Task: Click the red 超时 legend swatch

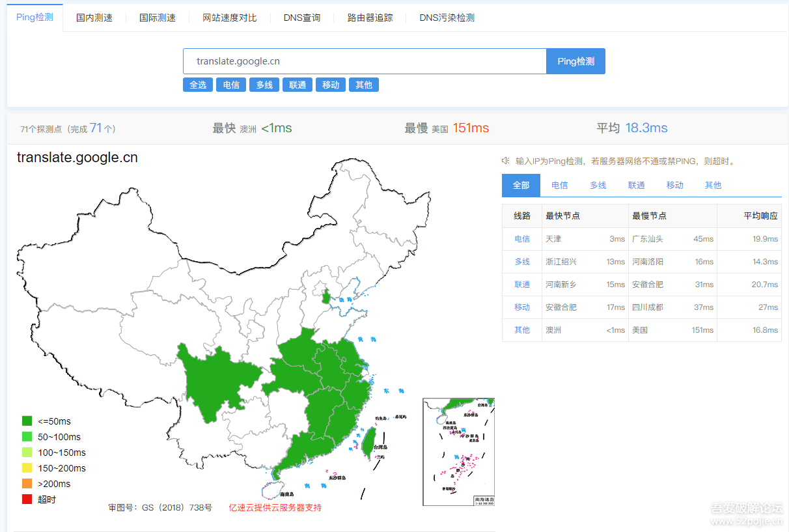Action: 27,499
